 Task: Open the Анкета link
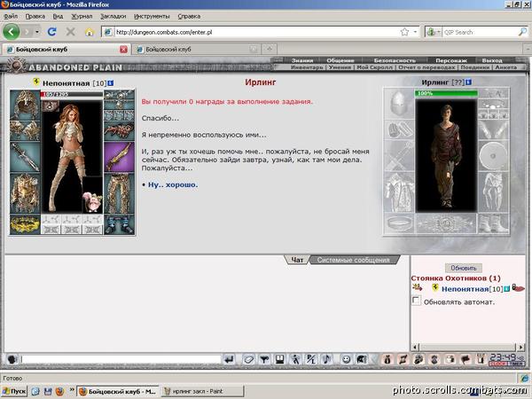(506, 67)
